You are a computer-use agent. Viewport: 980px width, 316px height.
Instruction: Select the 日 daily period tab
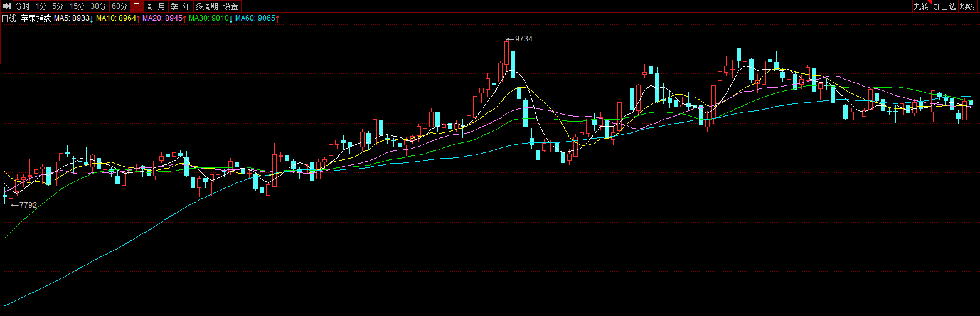tap(137, 6)
